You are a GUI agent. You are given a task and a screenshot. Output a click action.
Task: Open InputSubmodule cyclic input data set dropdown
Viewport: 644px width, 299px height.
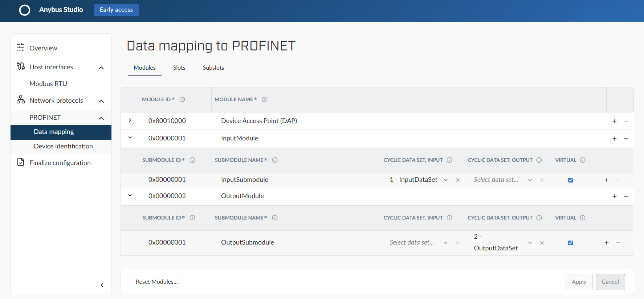tap(446, 180)
